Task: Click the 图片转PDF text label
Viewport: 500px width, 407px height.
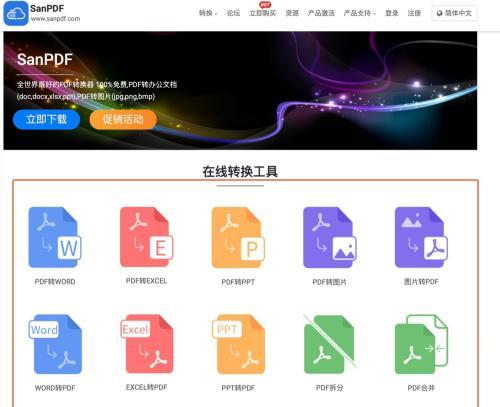Action: (x=421, y=282)
